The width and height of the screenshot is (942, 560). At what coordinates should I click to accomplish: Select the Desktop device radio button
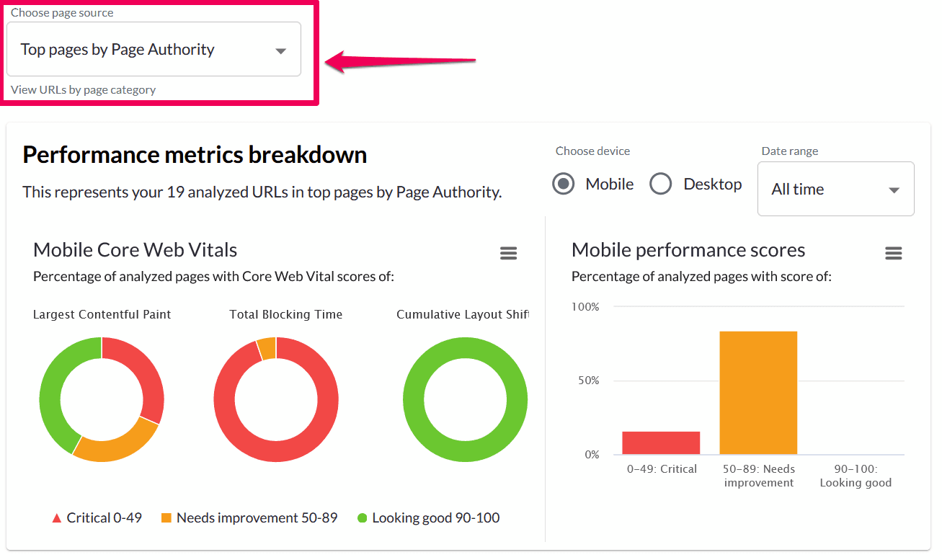[x=660, y=185]
